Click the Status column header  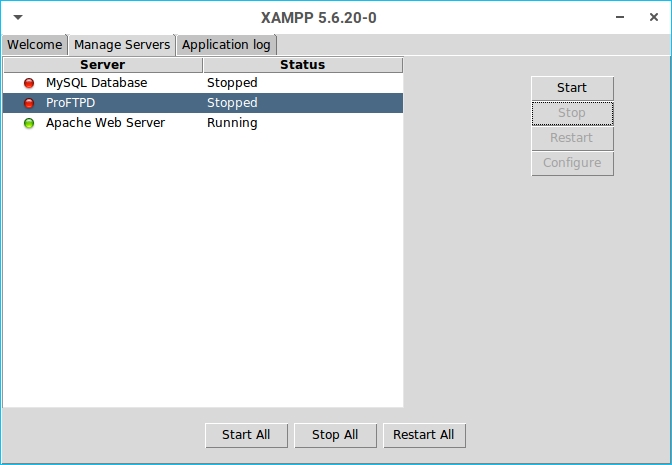click(x=302, y=65)
